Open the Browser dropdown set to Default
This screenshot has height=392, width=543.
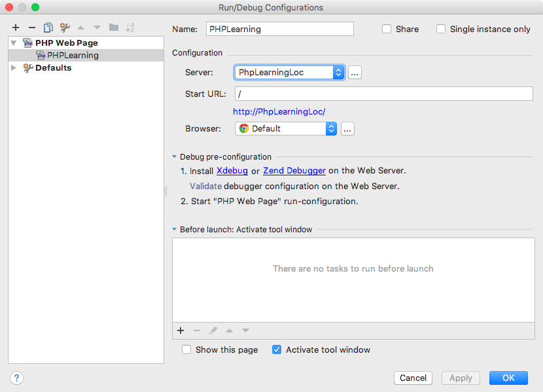[286, 128]
